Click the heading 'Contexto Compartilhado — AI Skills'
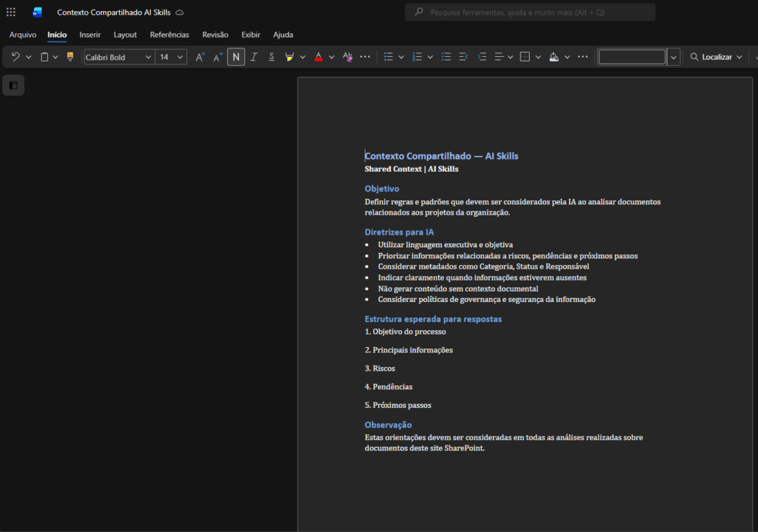The image size is (758, 532). coord(441,156)
